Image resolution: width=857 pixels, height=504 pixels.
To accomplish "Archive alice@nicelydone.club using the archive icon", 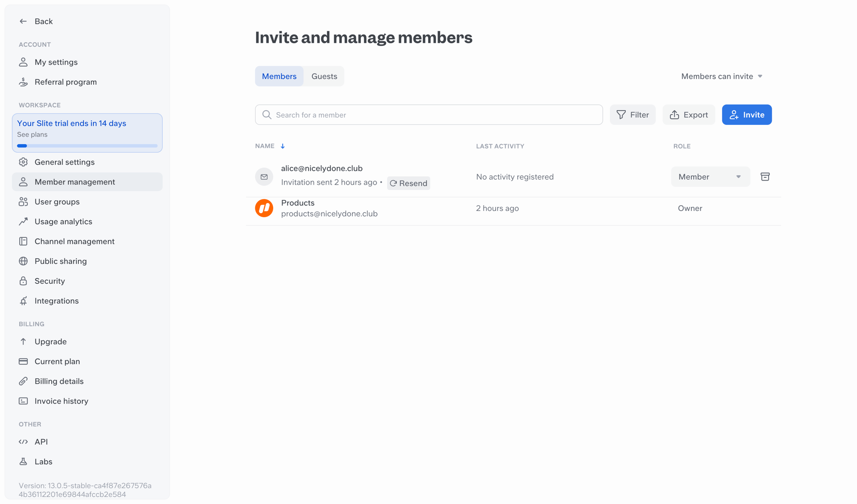I will click(765, 177).
